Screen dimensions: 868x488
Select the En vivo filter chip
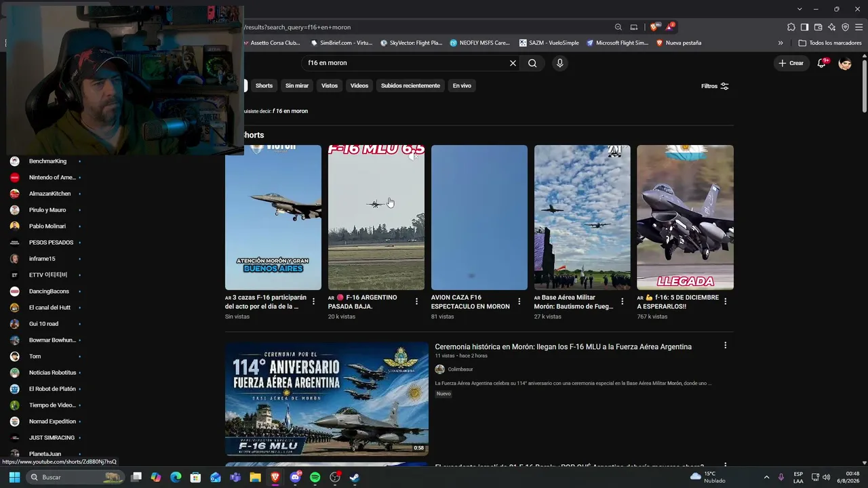coord(462,85)
